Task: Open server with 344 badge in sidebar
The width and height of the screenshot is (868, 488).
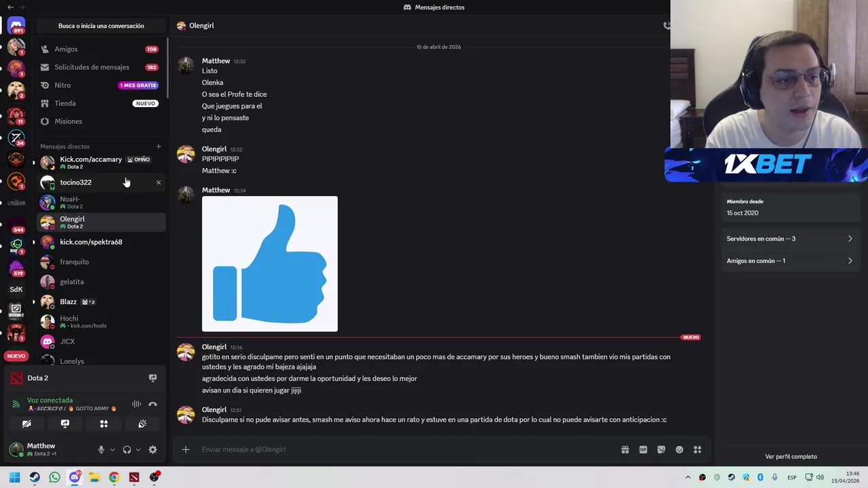Action: click(16, 225)
